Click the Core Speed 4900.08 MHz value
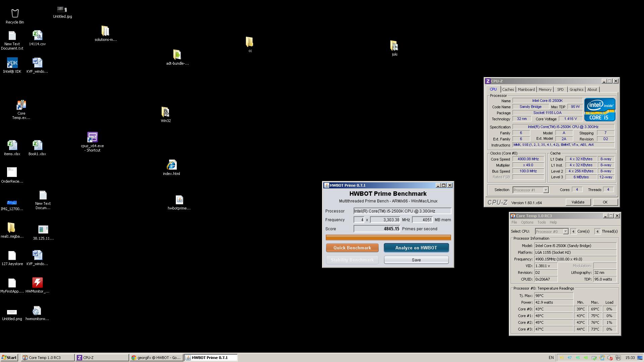This screenshot has height=362, width=644. [528, 159]
